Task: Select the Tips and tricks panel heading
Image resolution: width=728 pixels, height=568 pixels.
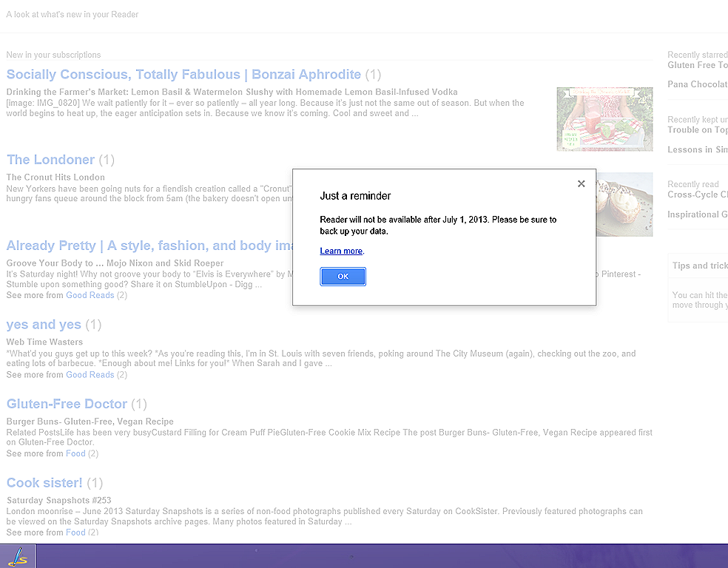Action: (700, 266)
